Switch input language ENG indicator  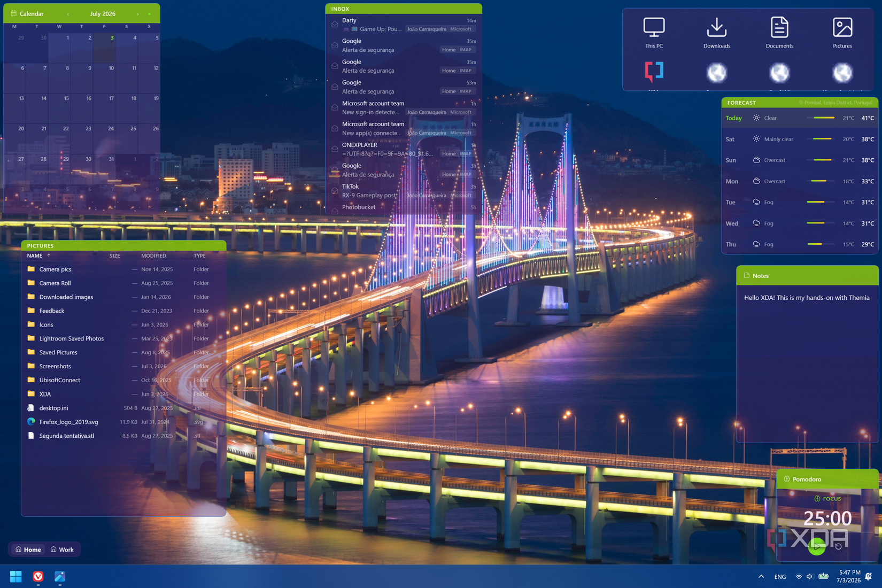click(780, 577)
